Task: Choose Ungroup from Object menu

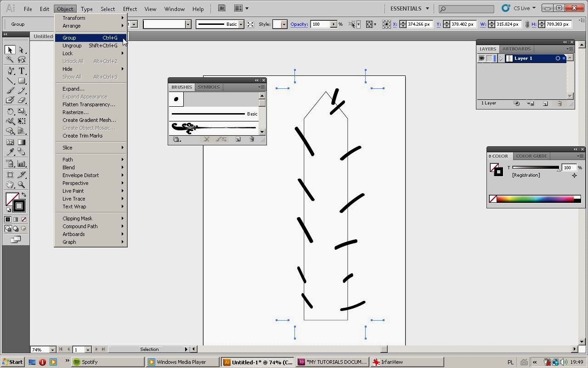Action: pyautogui.click(x=90, y=46)
